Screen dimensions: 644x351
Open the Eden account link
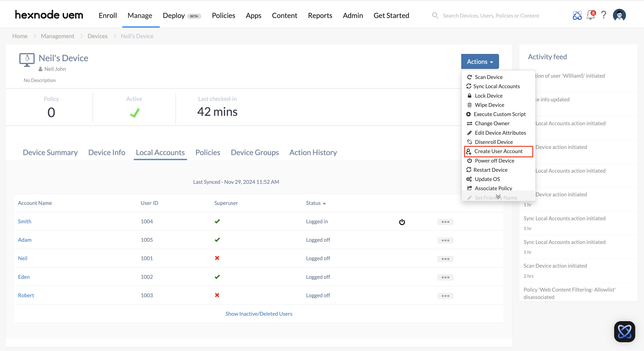pos(24,277)
